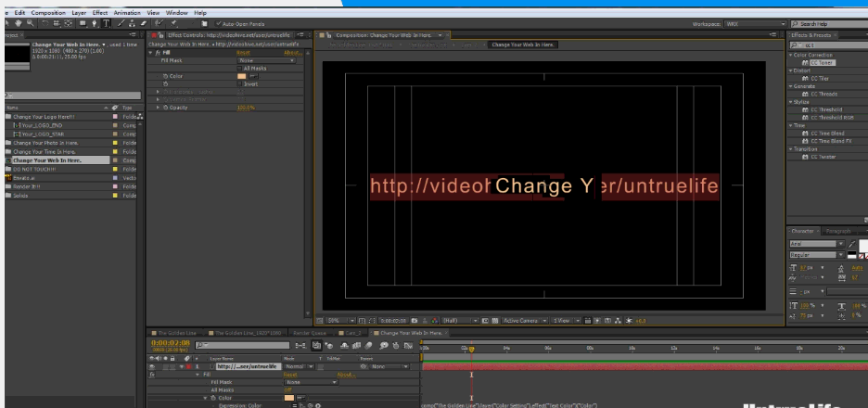
Task: Click the CC Toner effect icon
Action: click(806, 63)
